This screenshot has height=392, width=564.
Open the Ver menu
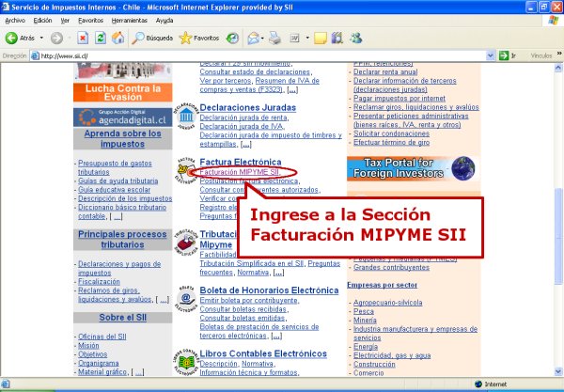coord(65,21)
